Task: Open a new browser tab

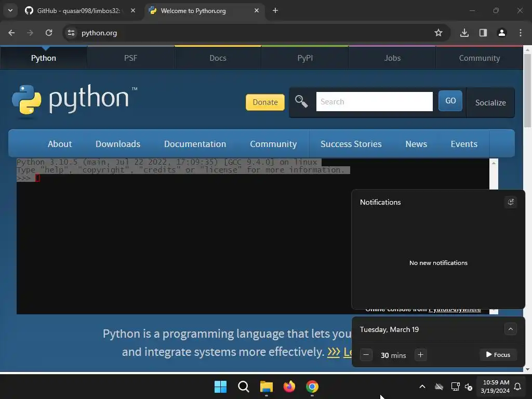Action: [x=275, y=10]
